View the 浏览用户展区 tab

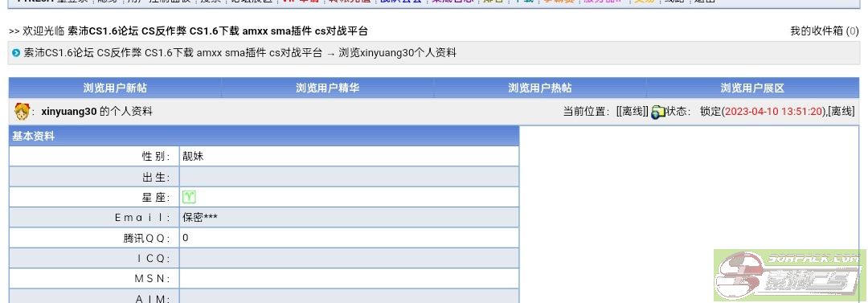[752, 88]
